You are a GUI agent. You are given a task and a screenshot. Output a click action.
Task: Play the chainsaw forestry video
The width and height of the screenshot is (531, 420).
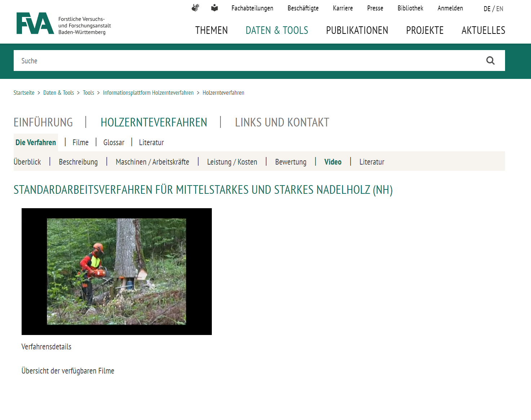coord(117,272)
